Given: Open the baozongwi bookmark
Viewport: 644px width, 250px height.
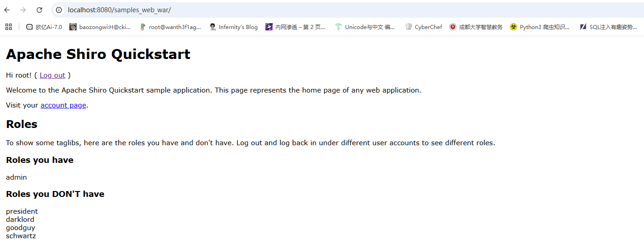Looking at the screenshot, I should (100, 27).
